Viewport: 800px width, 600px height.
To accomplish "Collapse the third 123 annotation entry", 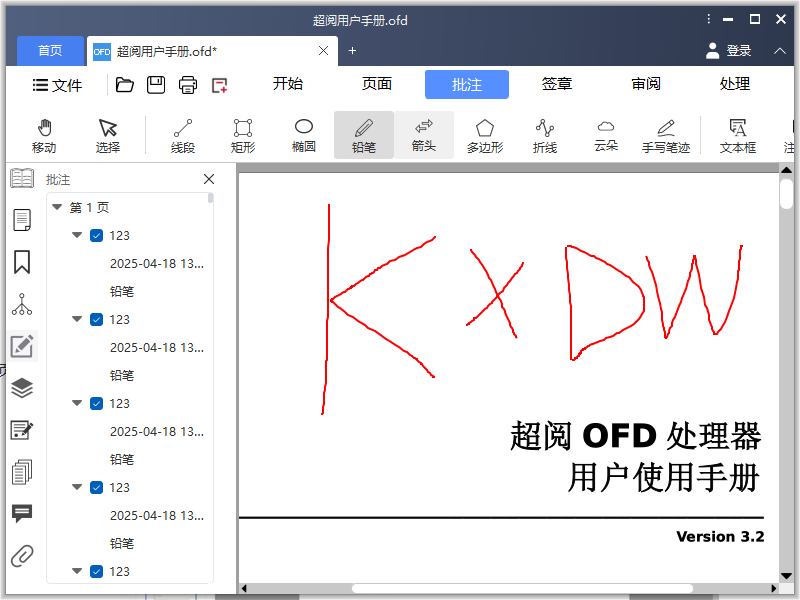I will coord(77,403).
